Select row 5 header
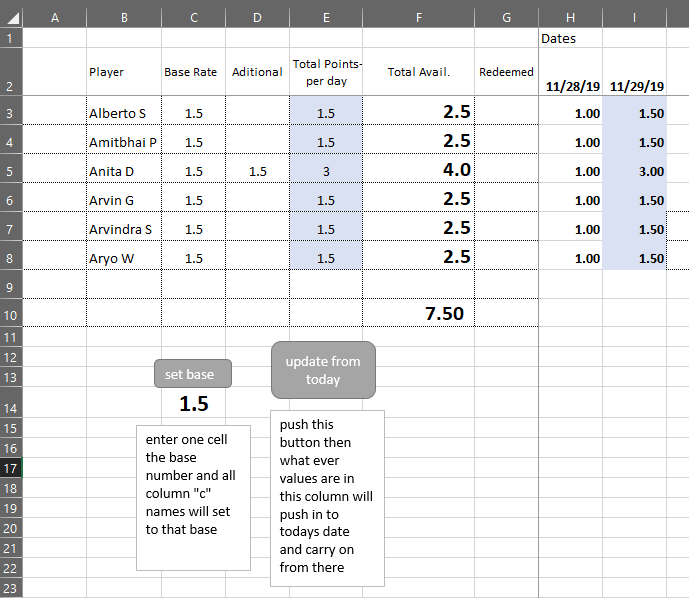 [11, 168]
